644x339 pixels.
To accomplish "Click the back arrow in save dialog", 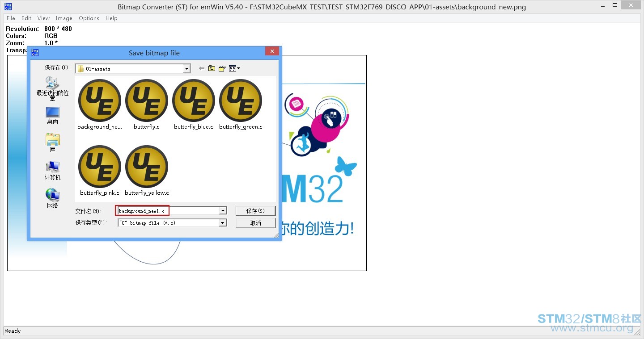I will [201, 68].
